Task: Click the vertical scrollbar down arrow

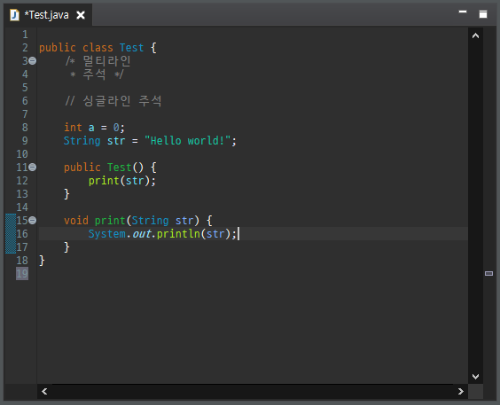Action: (x=476, y=376)
